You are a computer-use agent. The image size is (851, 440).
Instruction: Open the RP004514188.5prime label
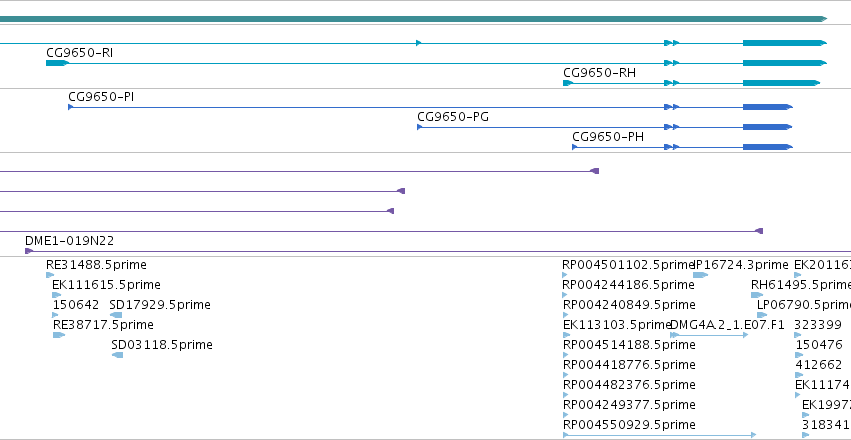point(629,345)
